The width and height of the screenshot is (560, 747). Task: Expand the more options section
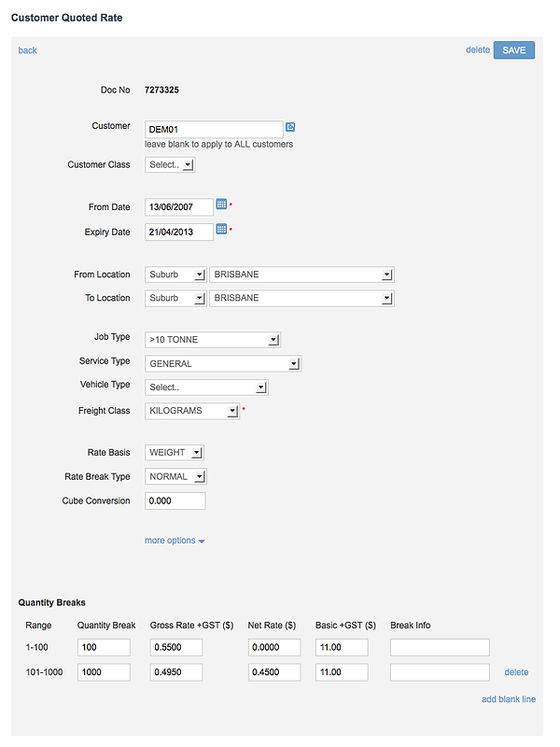click(x=175, y=541)
